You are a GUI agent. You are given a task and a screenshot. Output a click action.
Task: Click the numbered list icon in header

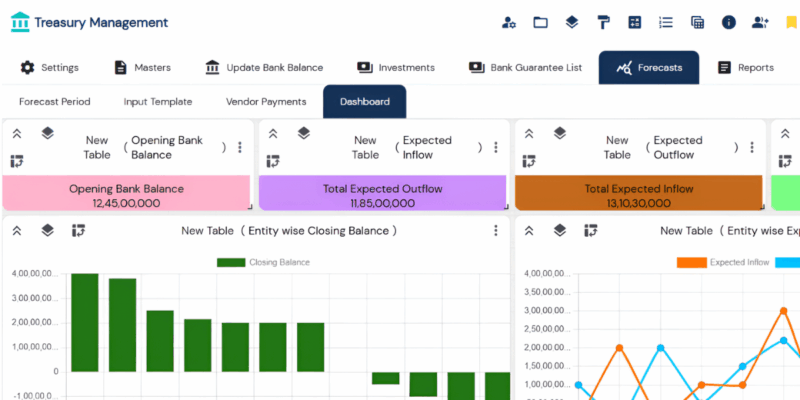[x=666, y=22]
